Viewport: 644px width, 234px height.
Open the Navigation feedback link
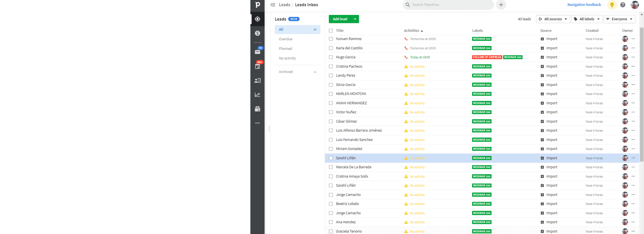tap(584, 5)
